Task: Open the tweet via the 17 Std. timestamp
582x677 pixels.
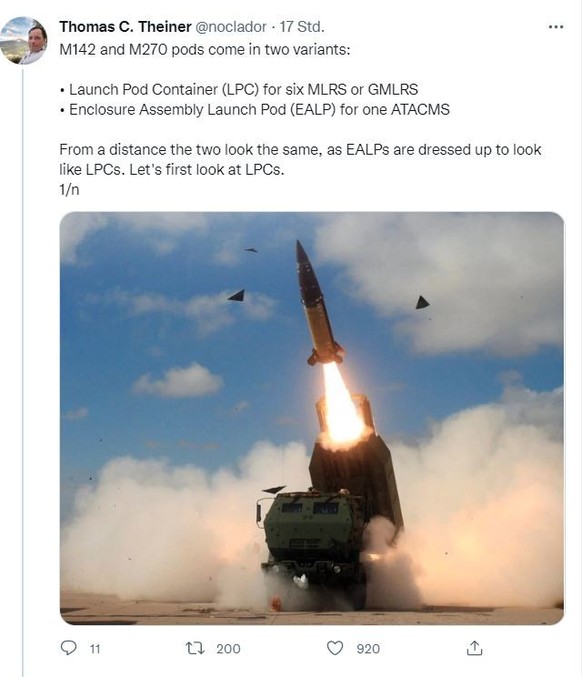Action: pyautogui.click(x=301, y=27)
